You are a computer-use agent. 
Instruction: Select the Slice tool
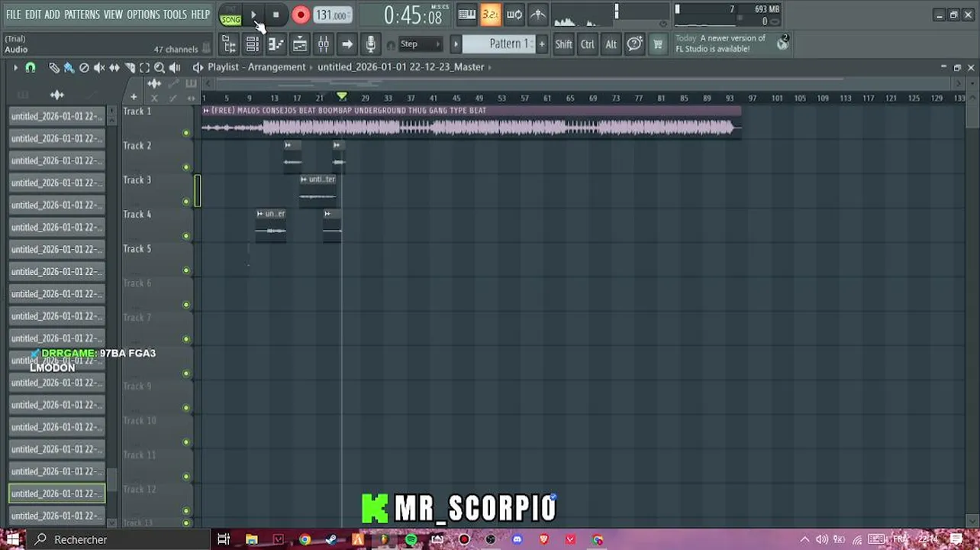click(130, 67)
